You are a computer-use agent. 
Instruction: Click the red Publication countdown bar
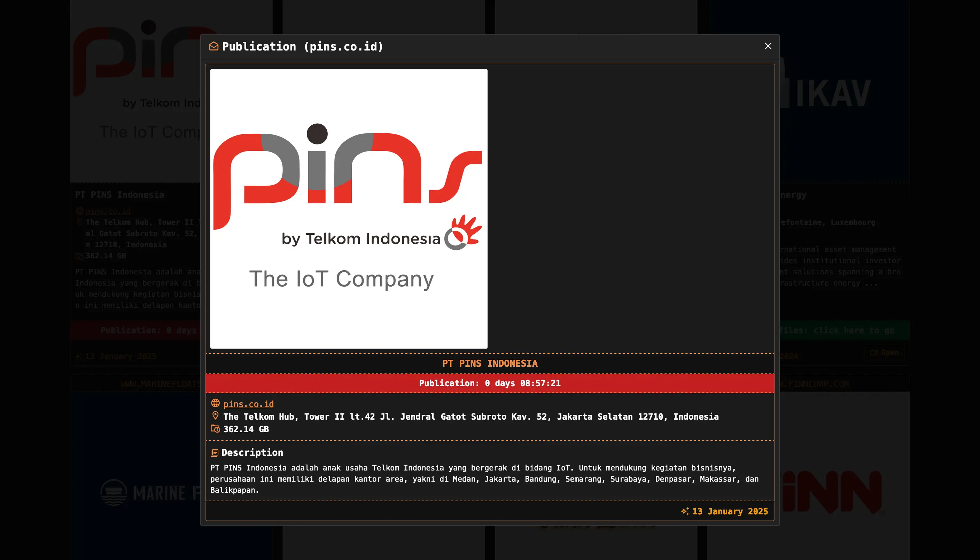pos(490,383)
